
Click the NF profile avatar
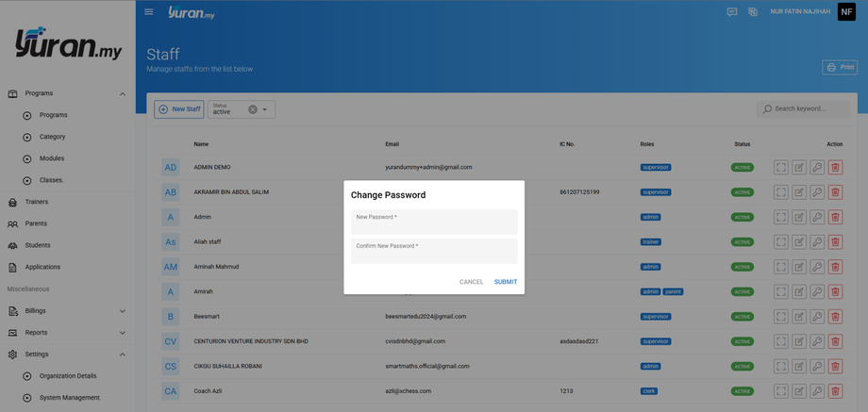pyautogui.click(x=846, y=12)
